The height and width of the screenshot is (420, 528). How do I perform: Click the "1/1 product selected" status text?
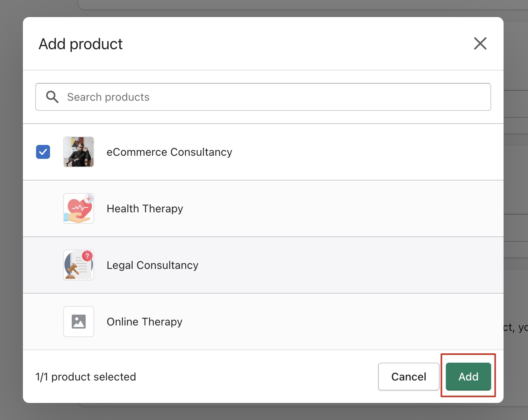[x=86, y=377]
